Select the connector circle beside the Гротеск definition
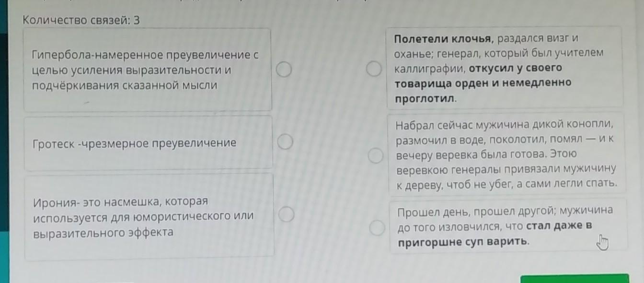Screen dimensions: 644x283 coord(285,142)
